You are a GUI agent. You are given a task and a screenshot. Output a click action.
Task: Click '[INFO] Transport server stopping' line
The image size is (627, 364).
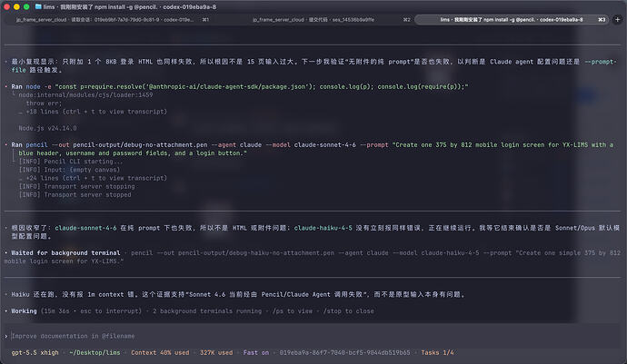pyautogui.click(x=76, y=187)
